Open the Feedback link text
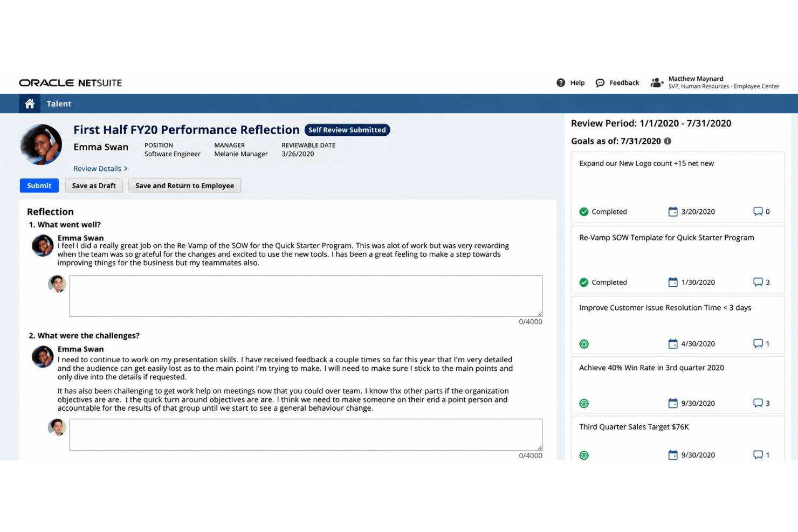Screen dimensions: 798x532 [x=624, y=83]
